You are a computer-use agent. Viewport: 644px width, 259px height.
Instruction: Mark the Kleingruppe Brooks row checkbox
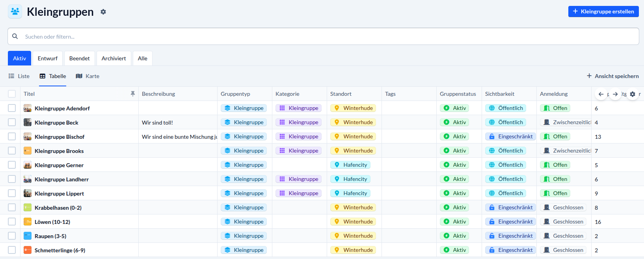12,151
